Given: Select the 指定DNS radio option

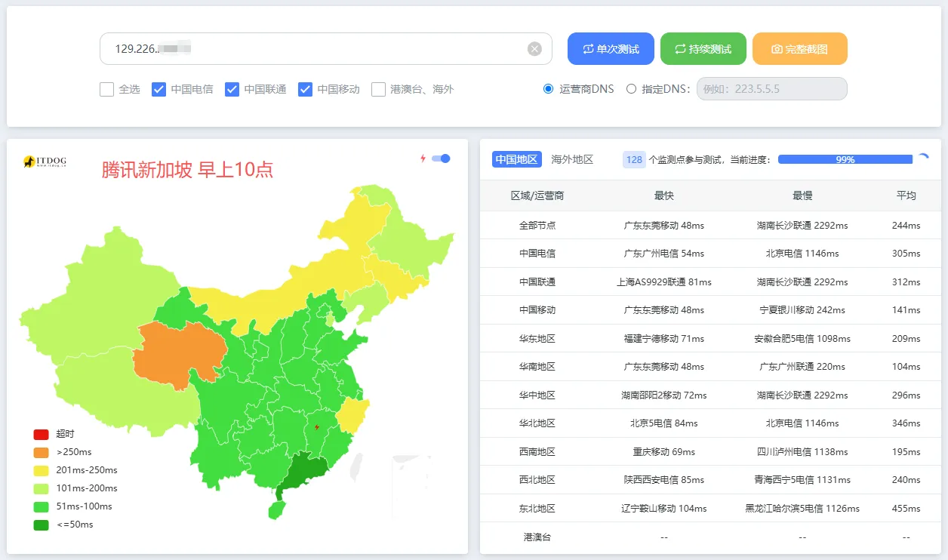Looking at the screenshot, I should point(631,89).
